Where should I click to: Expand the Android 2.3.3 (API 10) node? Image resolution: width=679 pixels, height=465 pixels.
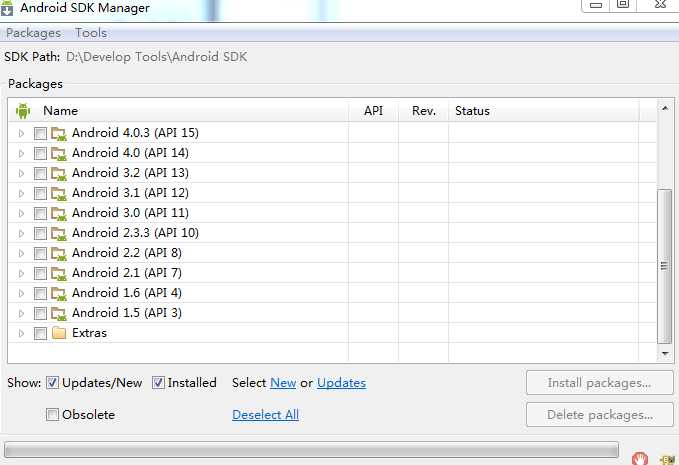tap(21, 233)
